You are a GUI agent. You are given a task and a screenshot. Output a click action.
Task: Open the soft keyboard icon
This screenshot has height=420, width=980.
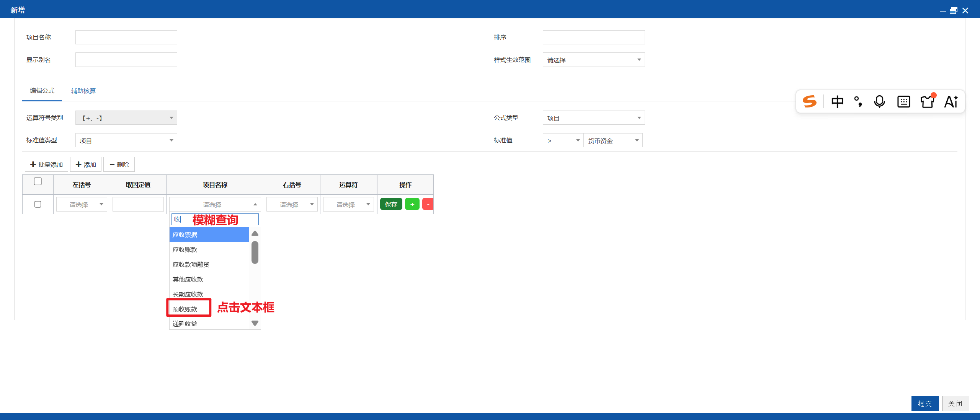coord(903,102)
